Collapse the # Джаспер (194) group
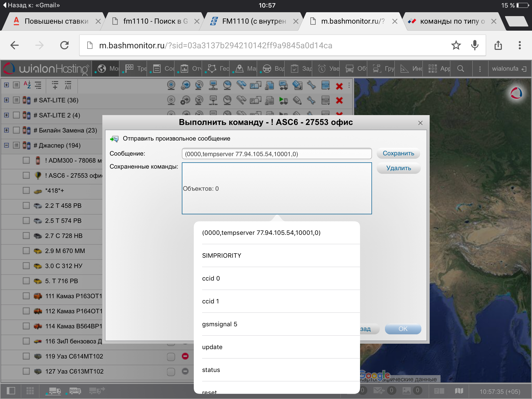Screen dimensions: 532x399 point(6,145)
